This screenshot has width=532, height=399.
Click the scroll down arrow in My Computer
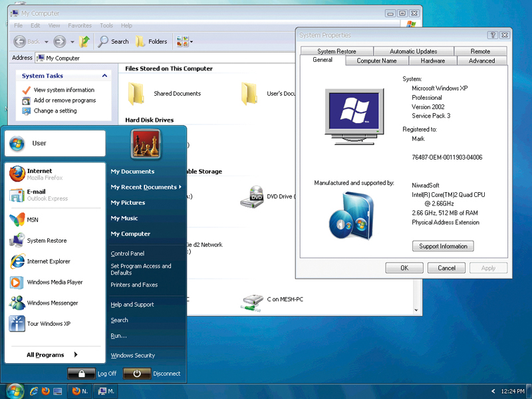416,310
